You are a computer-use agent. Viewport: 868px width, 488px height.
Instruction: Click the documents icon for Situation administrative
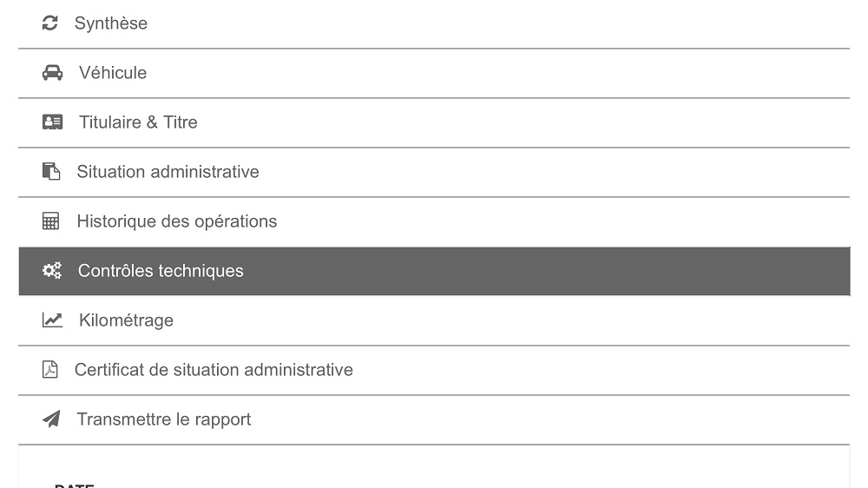[x=51, y=171]
